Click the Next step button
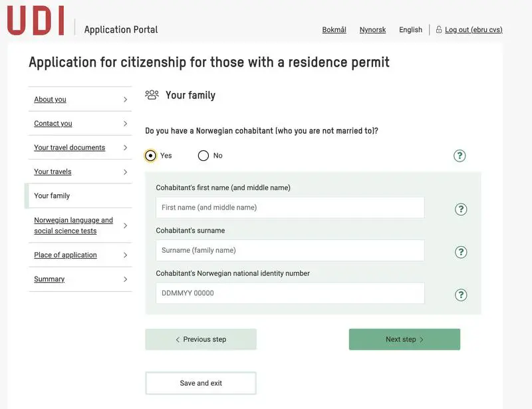This screenshot has width=532, height=409. coord(404,339)
